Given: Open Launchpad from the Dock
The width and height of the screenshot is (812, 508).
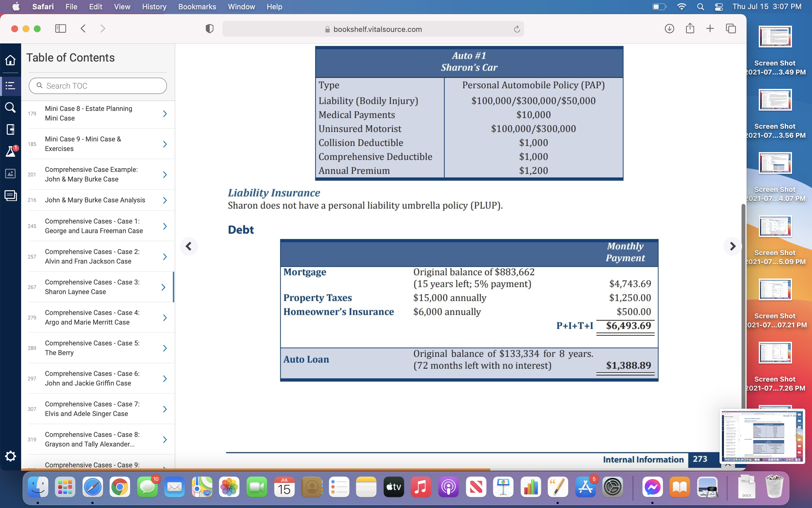Looking at the screenshot, I should [x=65, y=487].
